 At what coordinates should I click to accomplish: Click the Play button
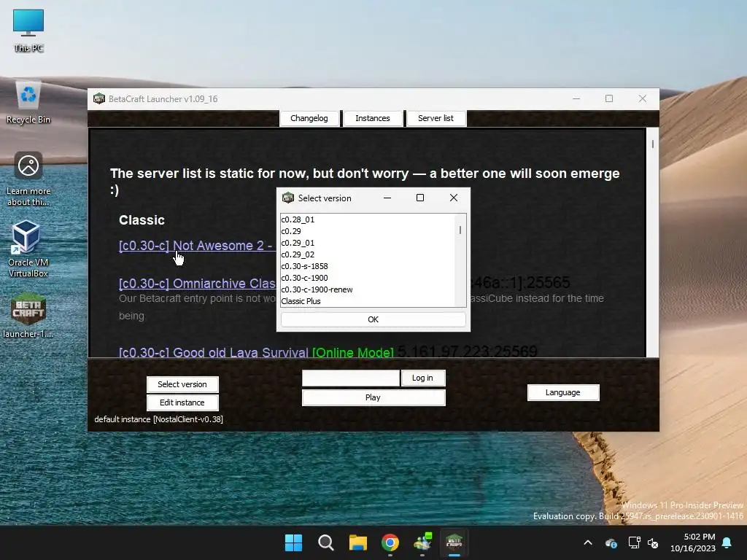(x=373, y=397)
